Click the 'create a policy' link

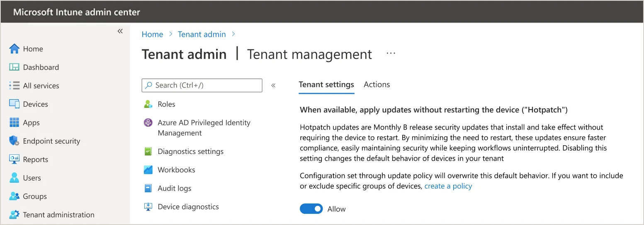pyautogui.click(x=448, y=186)
